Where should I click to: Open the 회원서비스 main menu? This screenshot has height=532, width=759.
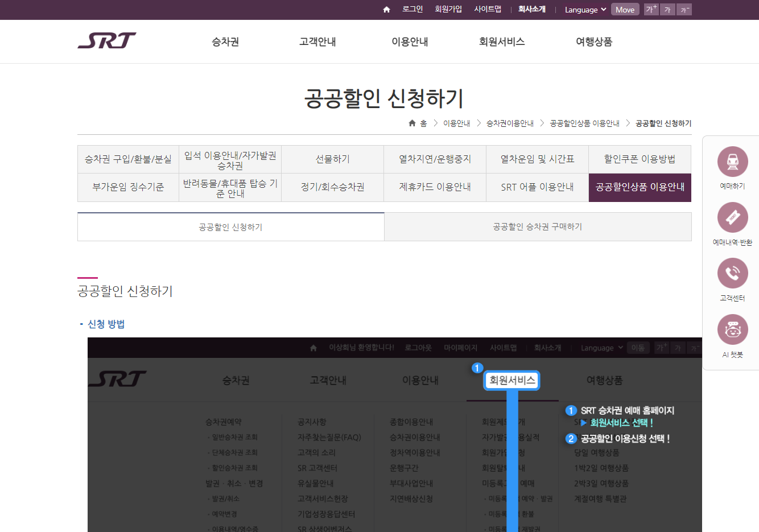coord(502,42)
